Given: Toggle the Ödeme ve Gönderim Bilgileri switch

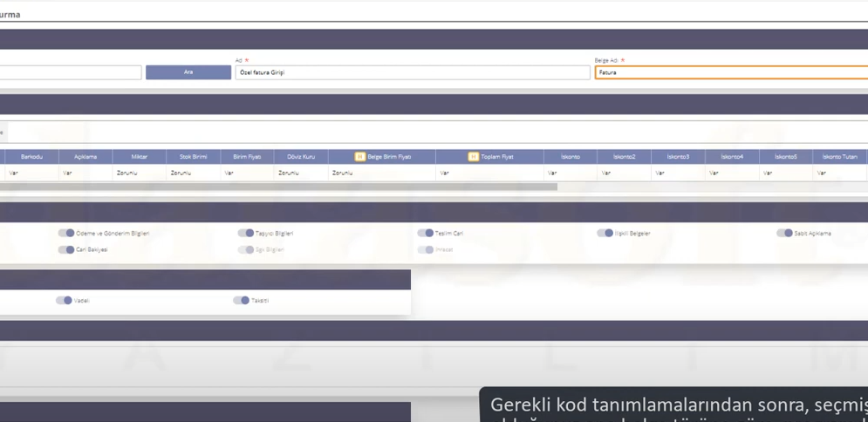Looking at the screenshot, I should tap(66, 233).
